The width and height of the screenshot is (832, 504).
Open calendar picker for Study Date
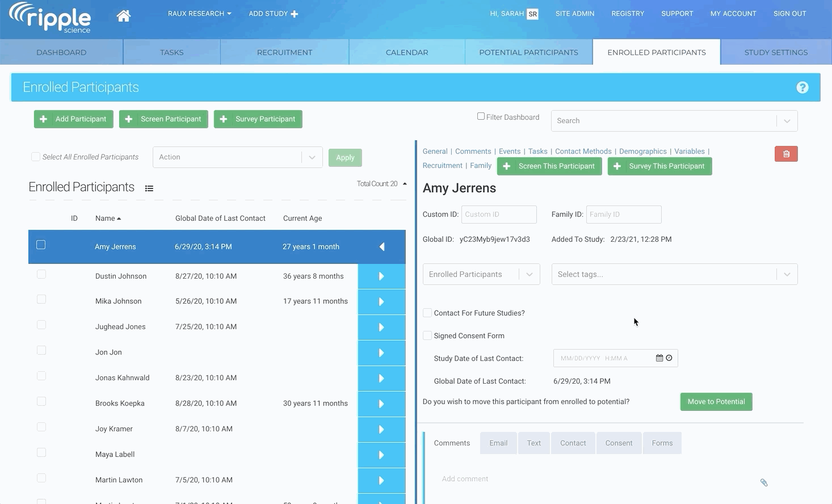(659, 358)
